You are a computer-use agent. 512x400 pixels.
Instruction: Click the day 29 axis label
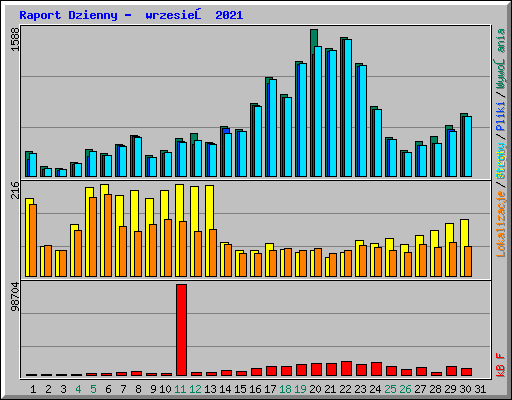[x=450, y=389]
